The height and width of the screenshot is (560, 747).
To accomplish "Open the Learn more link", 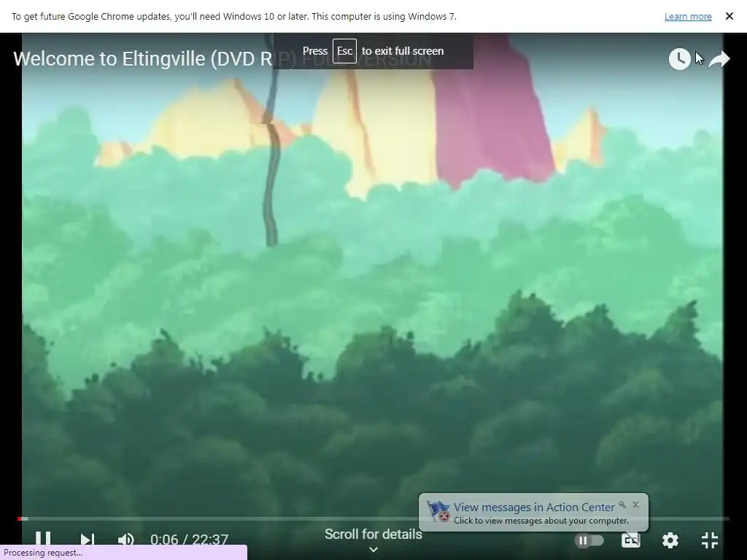I will tap(688, 17).
